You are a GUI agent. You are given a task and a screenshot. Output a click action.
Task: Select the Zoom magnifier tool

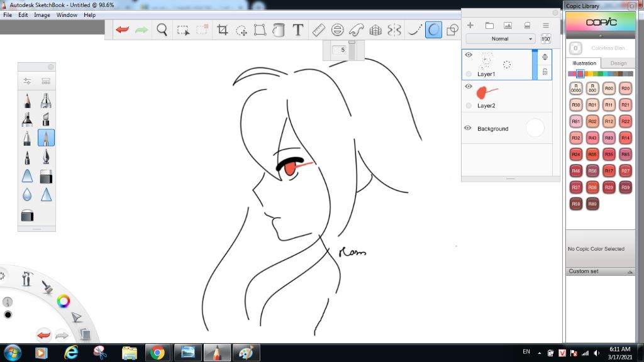(x=162, y=30)
